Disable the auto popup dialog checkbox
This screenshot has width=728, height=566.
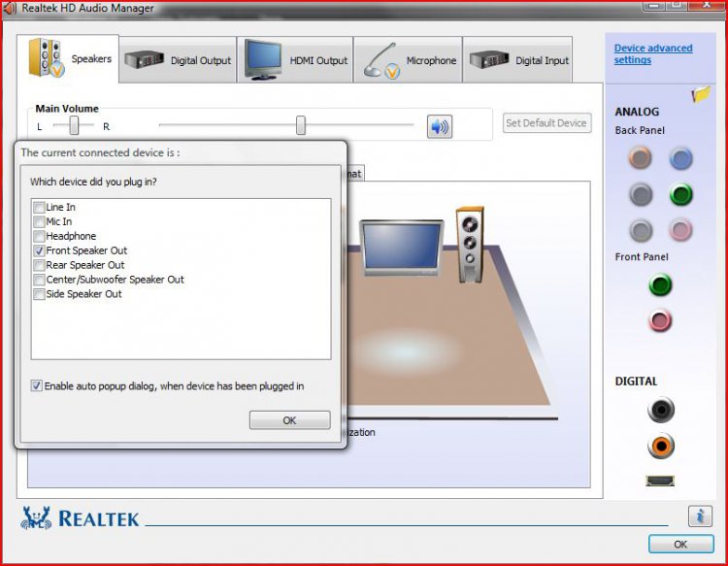pos(37,385)
